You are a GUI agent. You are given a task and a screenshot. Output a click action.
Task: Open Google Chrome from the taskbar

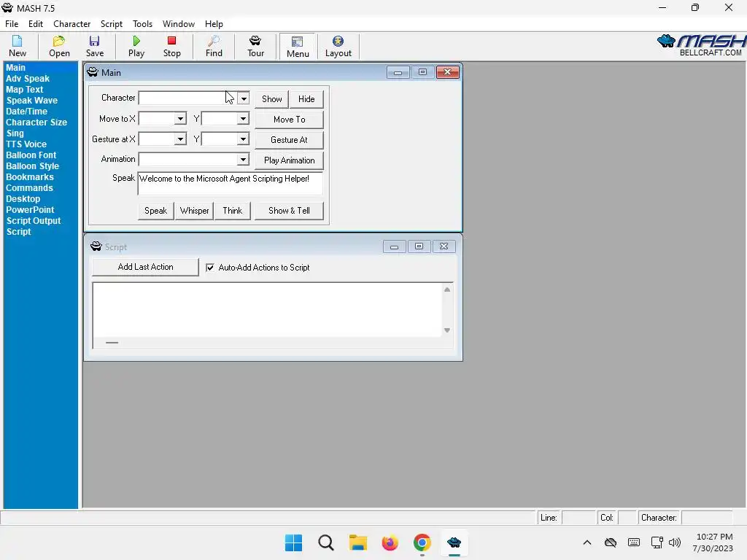click(x=422, y=542)
